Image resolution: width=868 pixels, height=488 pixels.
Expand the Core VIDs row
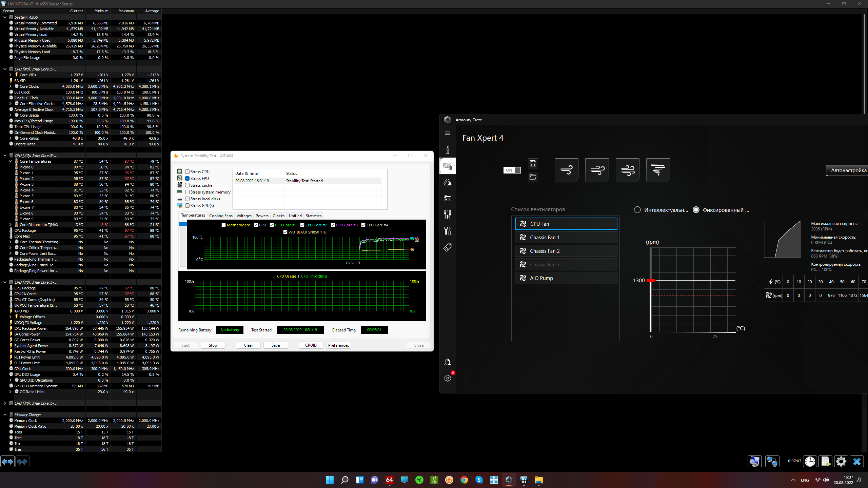[x=10, y=75]
